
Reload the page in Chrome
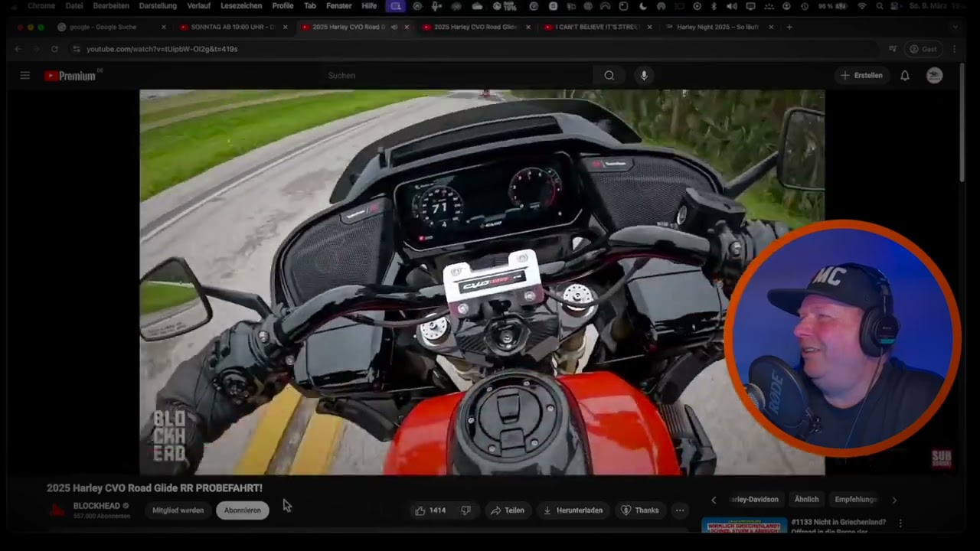coord(54,49)
